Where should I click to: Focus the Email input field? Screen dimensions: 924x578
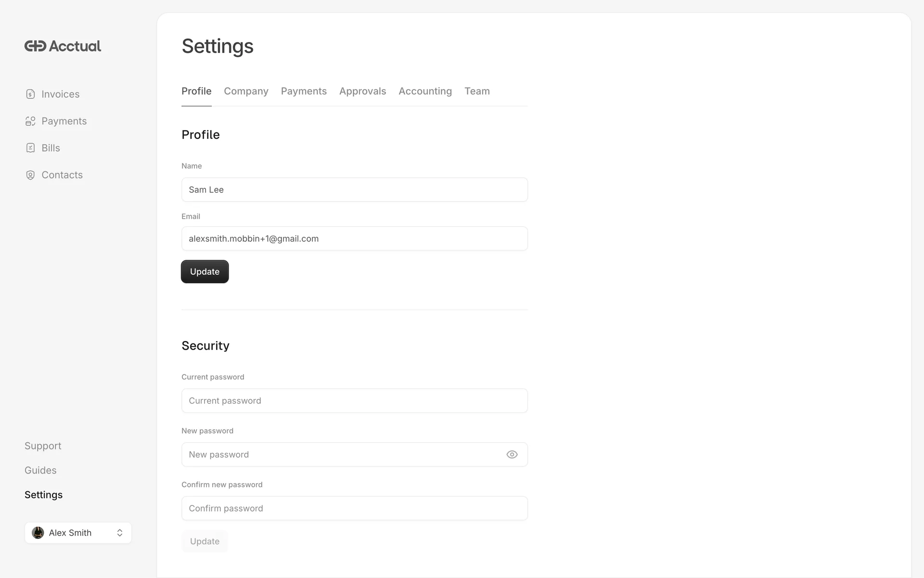354,238
